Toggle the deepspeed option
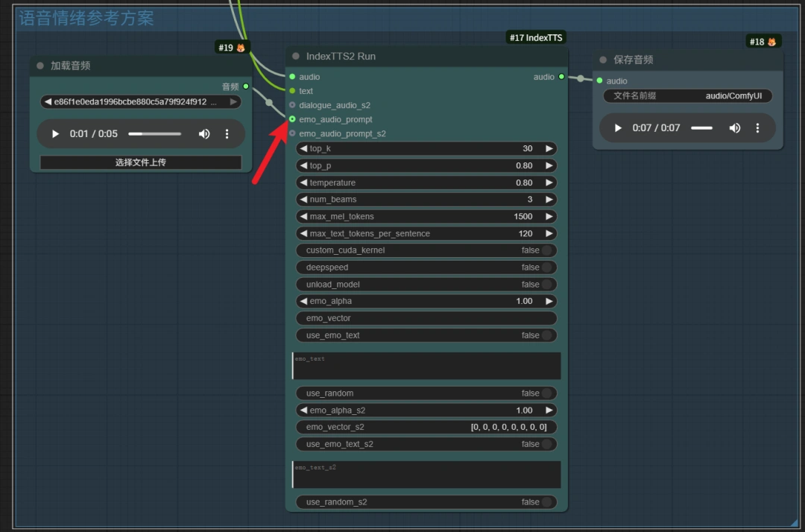The image size is (805, 532). [426, 267]
